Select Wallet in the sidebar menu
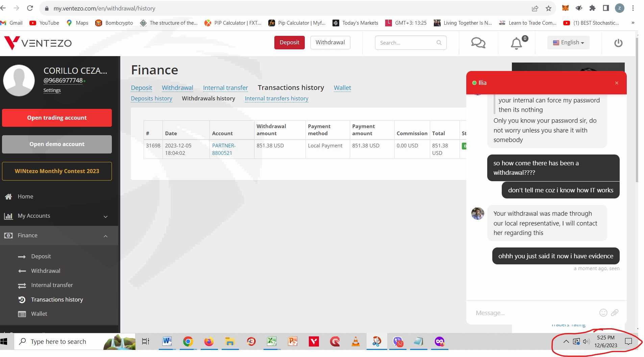 pos(39,314)
